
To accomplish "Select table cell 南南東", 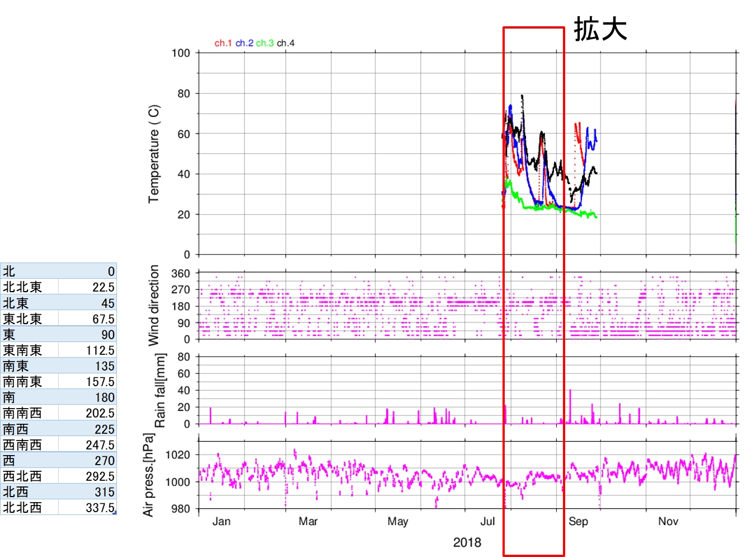I will [30, 381].
